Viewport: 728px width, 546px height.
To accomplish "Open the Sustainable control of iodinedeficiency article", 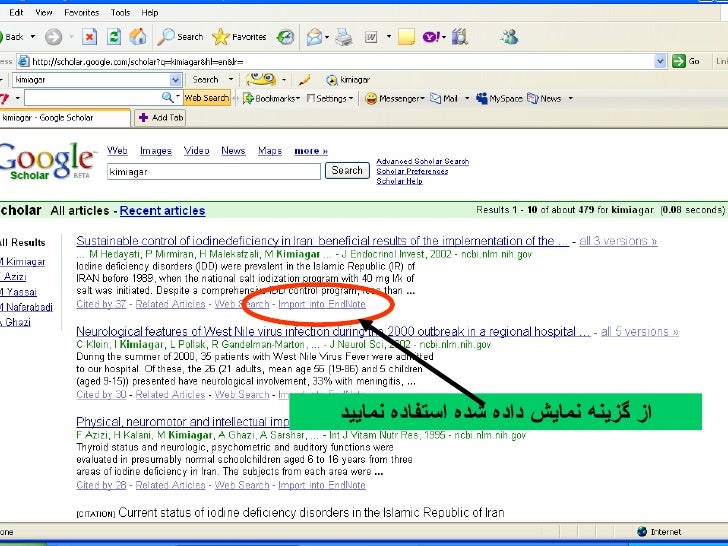I will 323,241.
